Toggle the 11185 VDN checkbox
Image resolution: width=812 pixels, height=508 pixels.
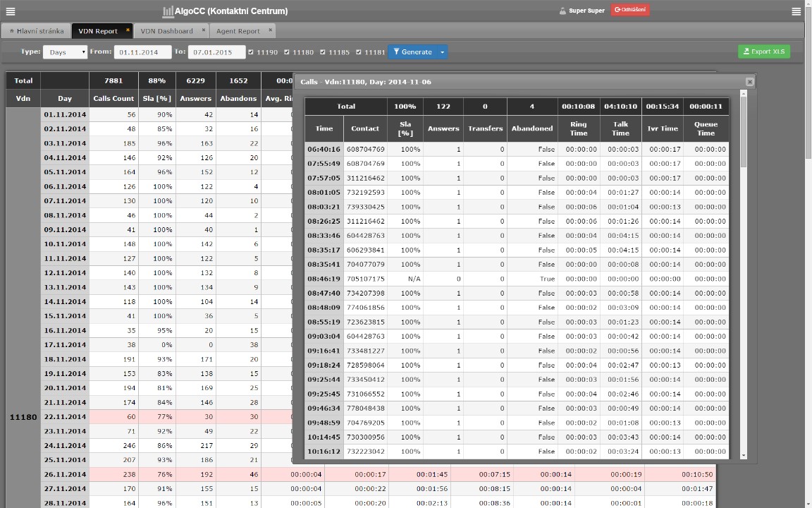pyautogui.click(x=324, y=52)
